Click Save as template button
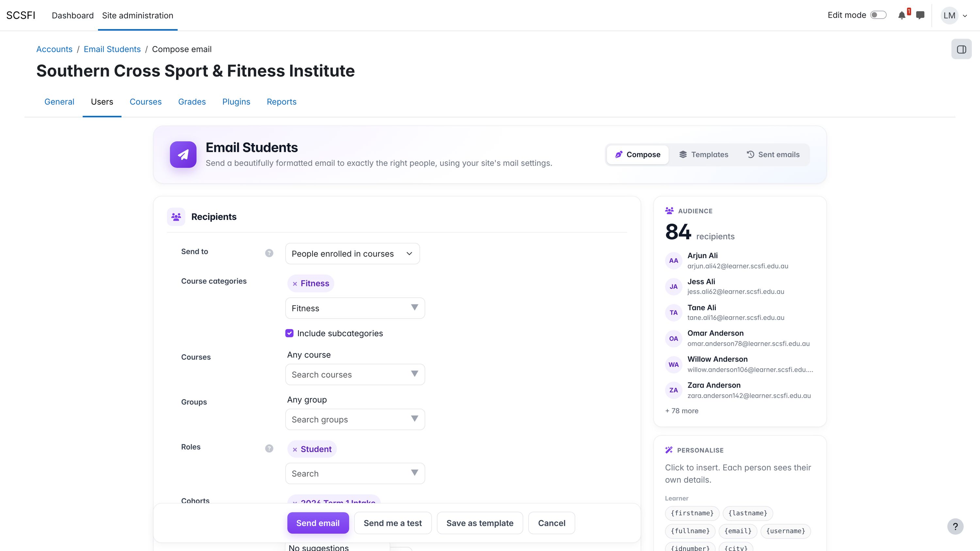Image resolution: width=980 pixels, height=551 pixels. (480, 523)
